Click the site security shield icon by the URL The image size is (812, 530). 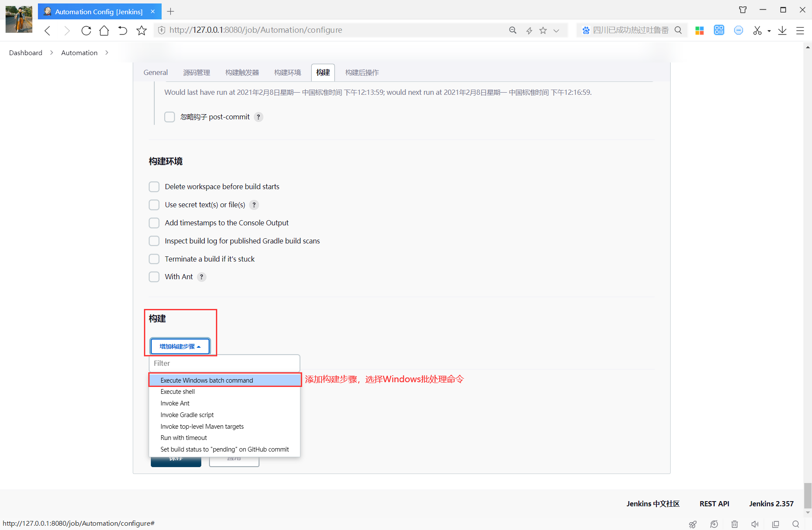click(x=162, y=30)
